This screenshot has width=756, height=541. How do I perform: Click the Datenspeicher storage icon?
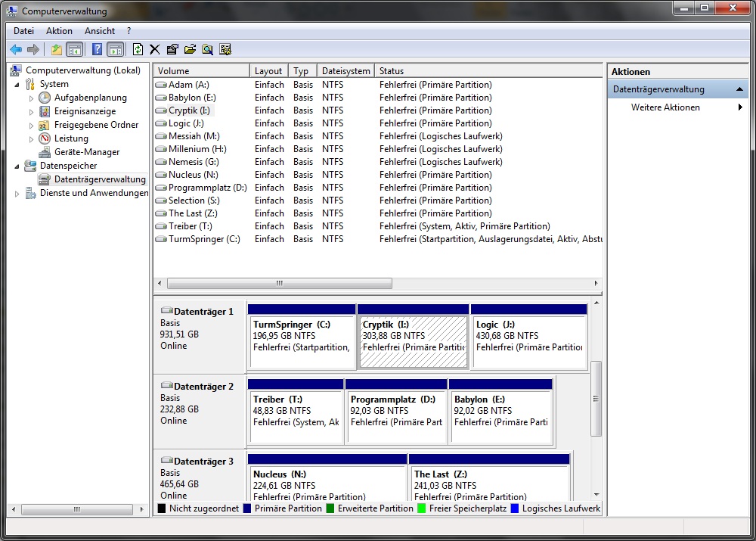[30, 166]
